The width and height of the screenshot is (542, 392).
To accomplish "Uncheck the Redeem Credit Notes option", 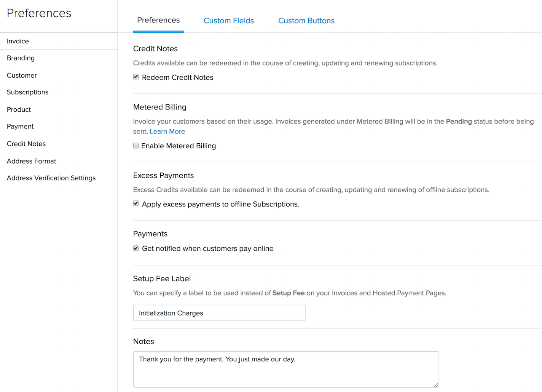I will click(x=136, y=76).
